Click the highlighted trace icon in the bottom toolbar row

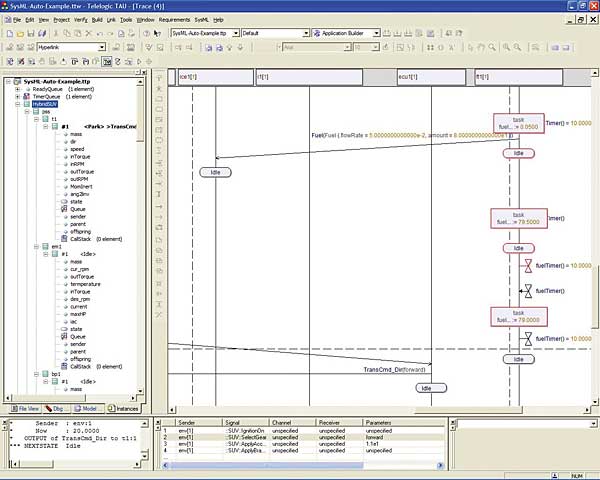107,61
